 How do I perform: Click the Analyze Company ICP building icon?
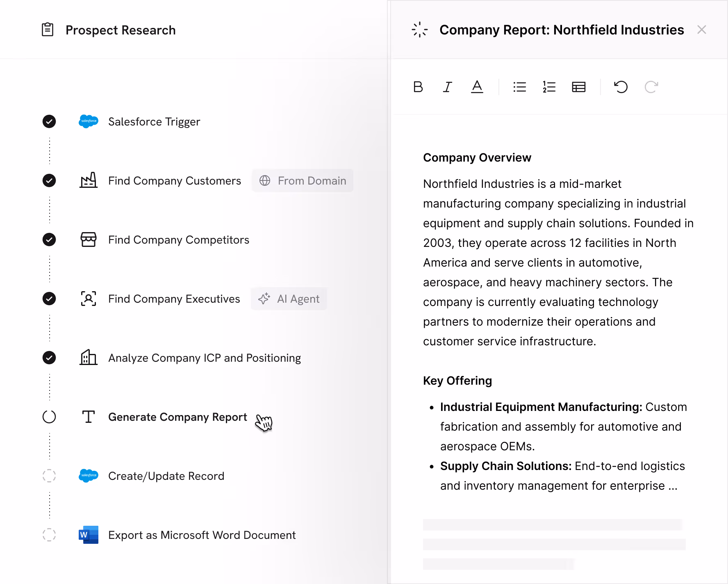pyautogui.click(x=88, y=358)
